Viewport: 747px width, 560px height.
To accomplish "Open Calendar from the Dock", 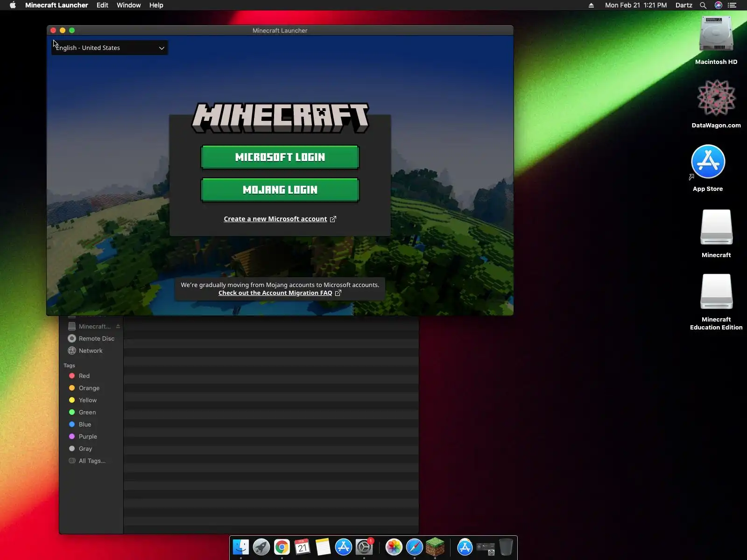I will point(303,547).
